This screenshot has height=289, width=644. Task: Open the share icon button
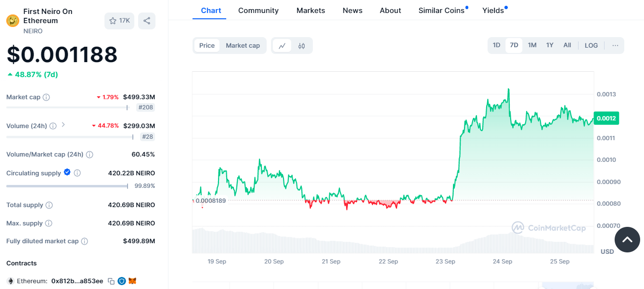point(147,21)
